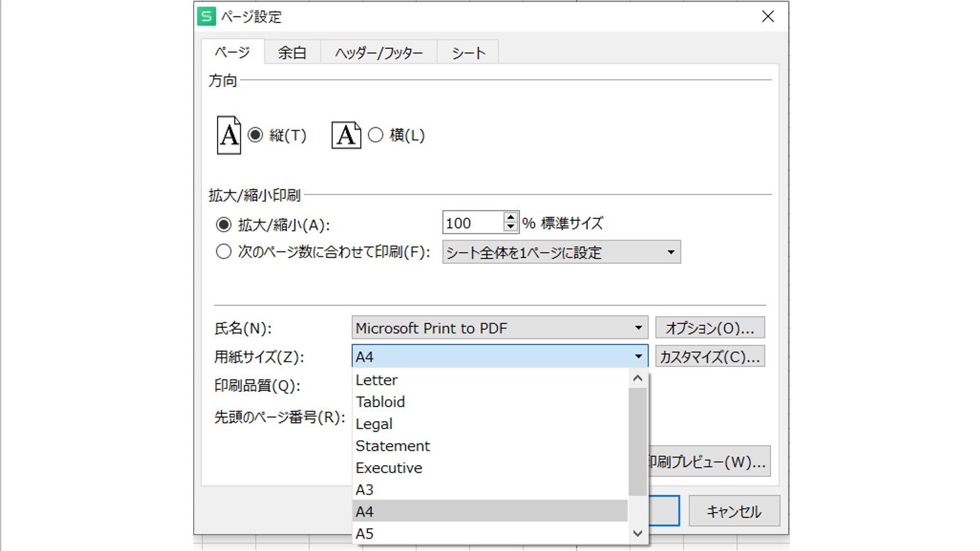Choose 次のページ数に合わせて印刷(F) option
980x551 pixels.
(224, 252)
